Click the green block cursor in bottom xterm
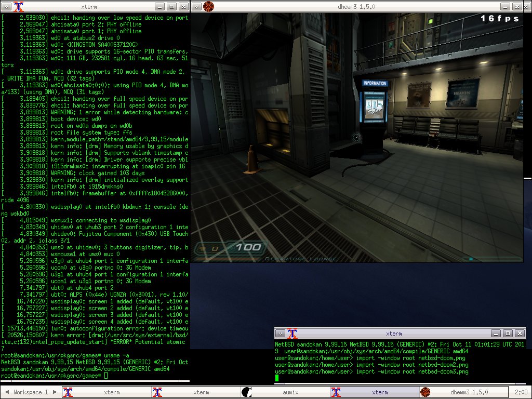The height and width of the screenshot is (399, 532). (x=277, y=378)
